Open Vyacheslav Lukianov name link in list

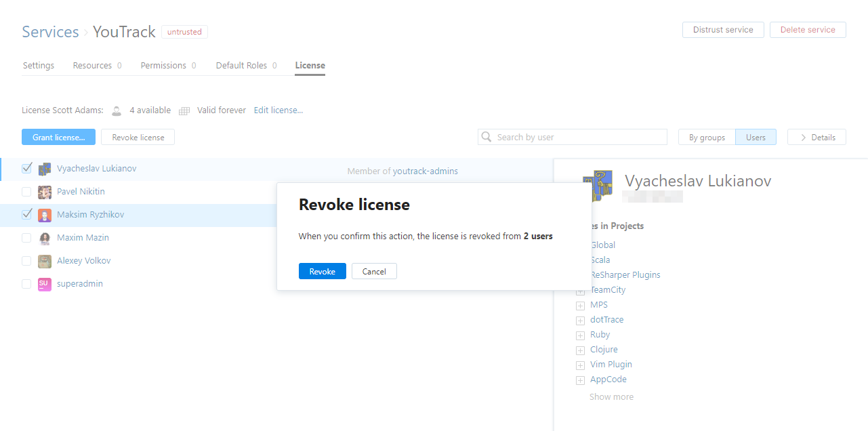[x=97, y=169]
